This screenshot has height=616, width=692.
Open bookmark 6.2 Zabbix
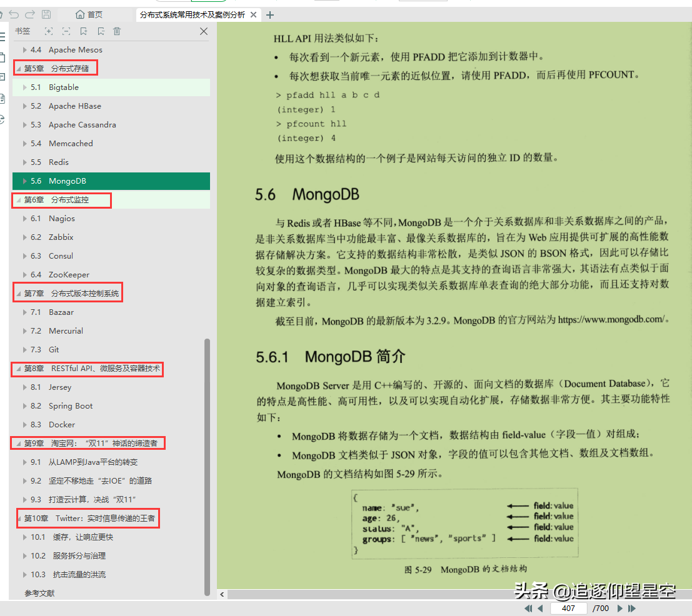[x=52, y=237]
